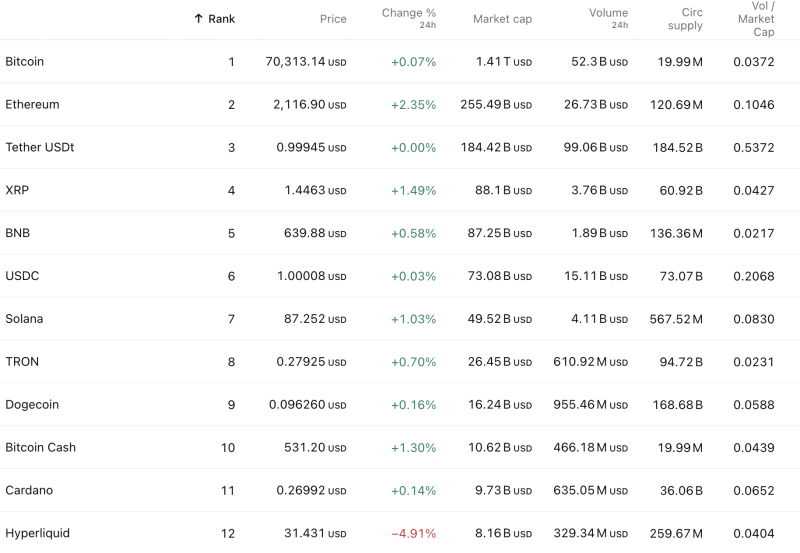Click Solana's +1.03% change value

[x=413, y=319]
